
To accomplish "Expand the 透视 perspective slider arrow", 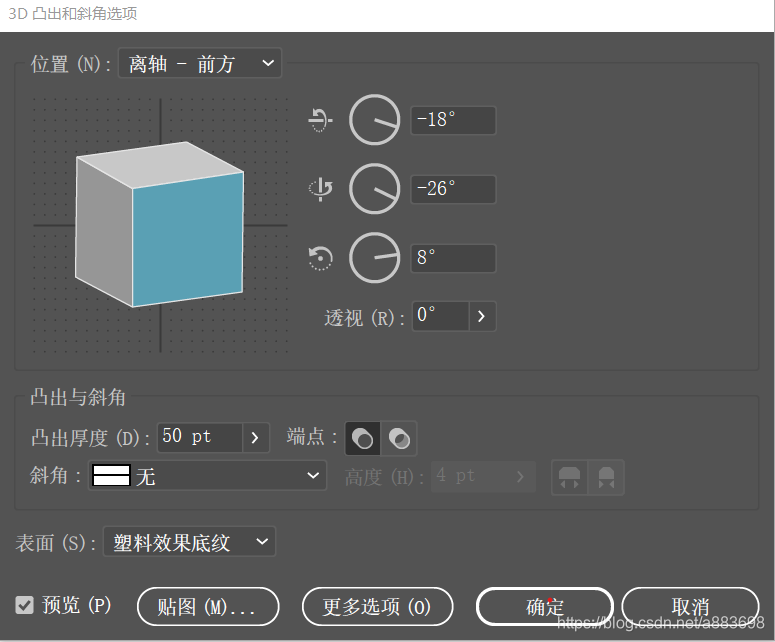I will [482, 316].
